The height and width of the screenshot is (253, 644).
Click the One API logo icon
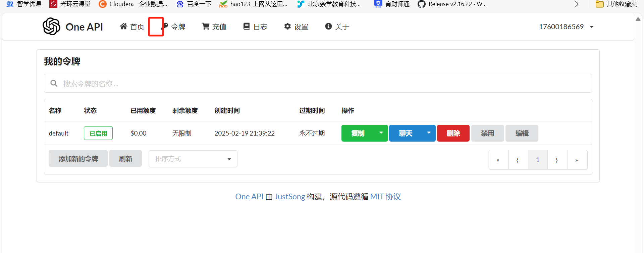pyautogui.click(x=51, y=27)
